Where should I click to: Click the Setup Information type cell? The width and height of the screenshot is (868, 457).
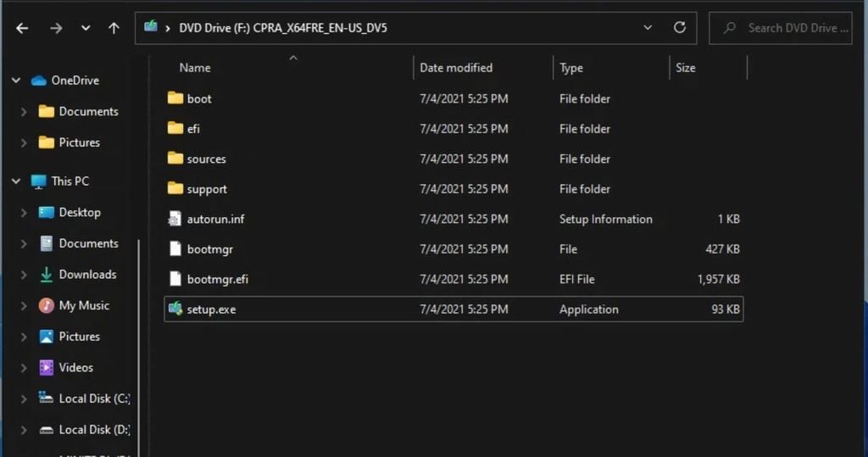coord(605,219)
